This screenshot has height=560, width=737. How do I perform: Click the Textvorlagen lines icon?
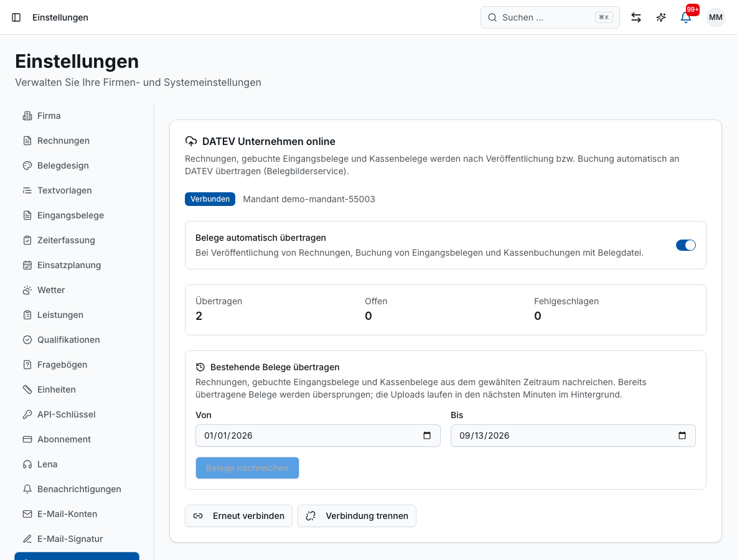(27, 190)
